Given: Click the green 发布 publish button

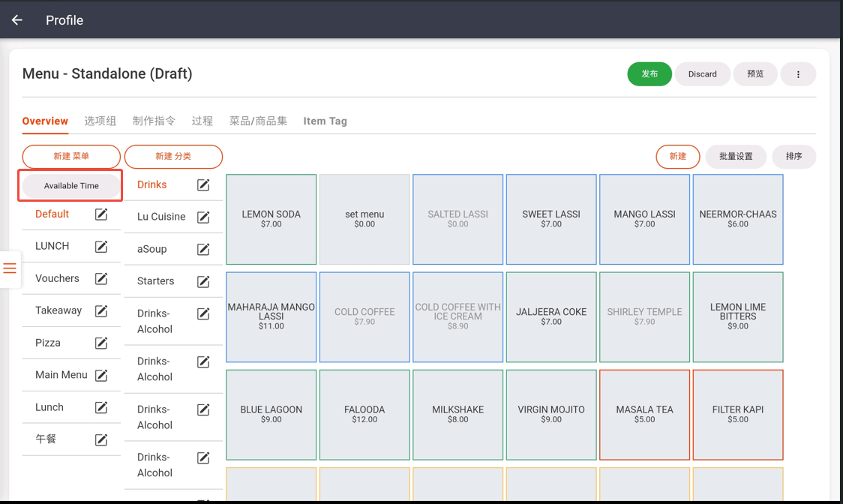Looking at the screenshot, I should 649,74.
